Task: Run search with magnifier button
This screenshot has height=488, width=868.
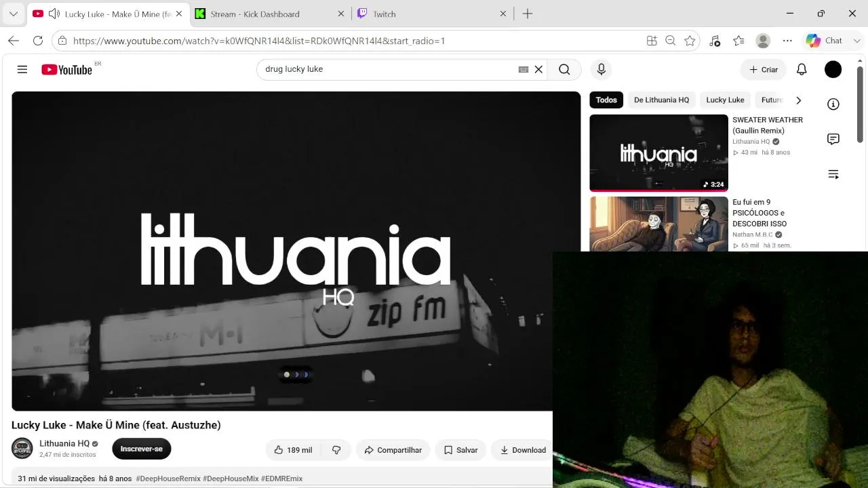Action: (564, 69)
